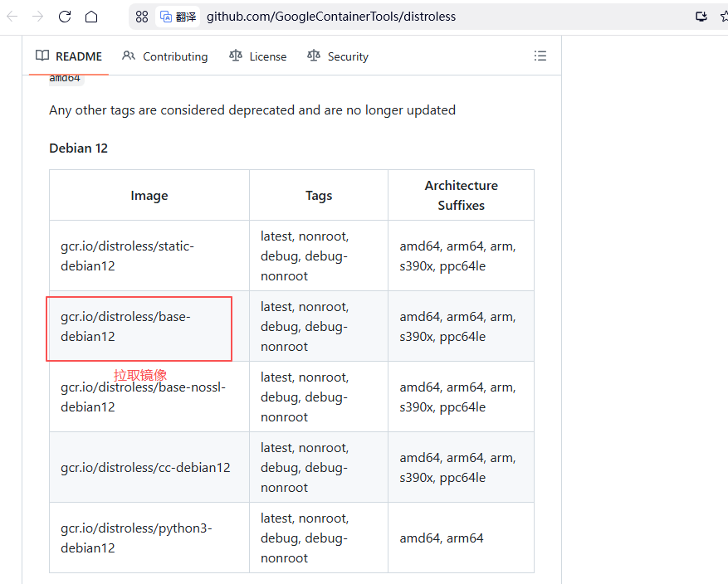Click 'amd64, arm64' cell in python3 row
The image size is (728, 584).
tap(461, 538)
